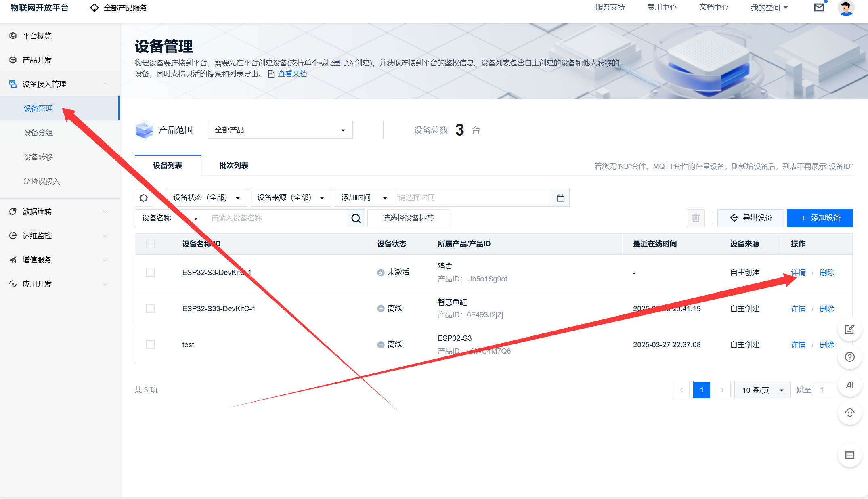Click the refresh icon beside device status filter
The height and width of the screenshot is (499, 868).
tap(144, 198)
